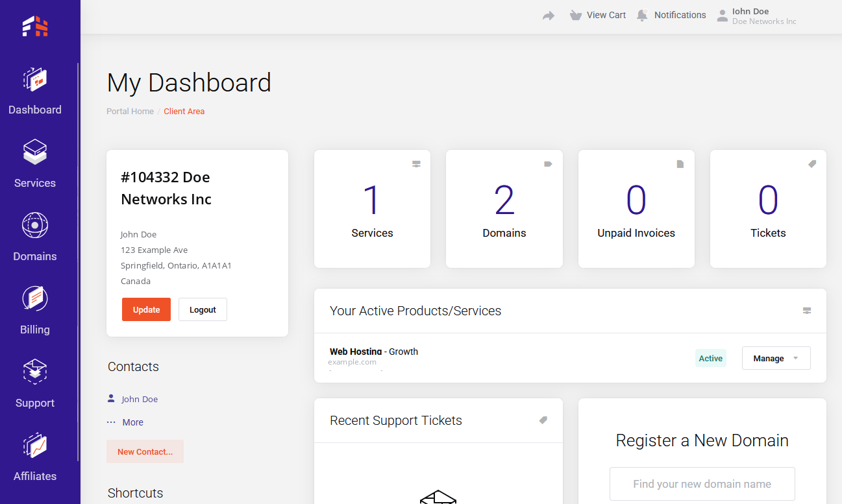Click the Logout button

tap(203, 309)
